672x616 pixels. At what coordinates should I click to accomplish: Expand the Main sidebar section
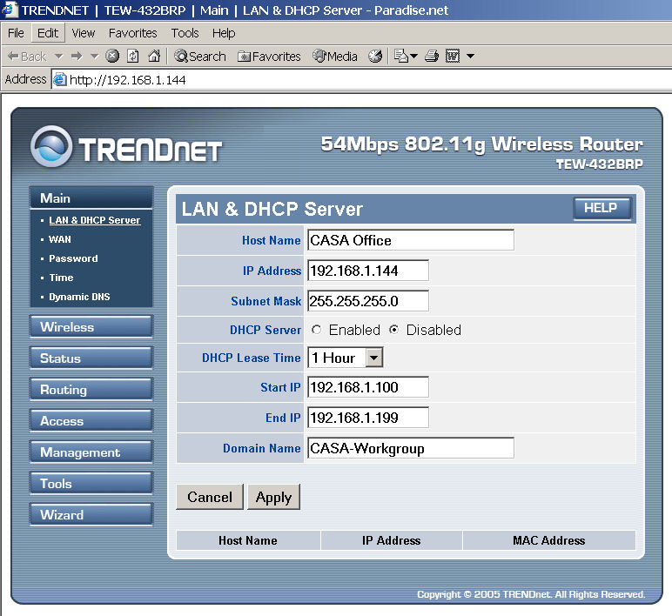(91, 198)
